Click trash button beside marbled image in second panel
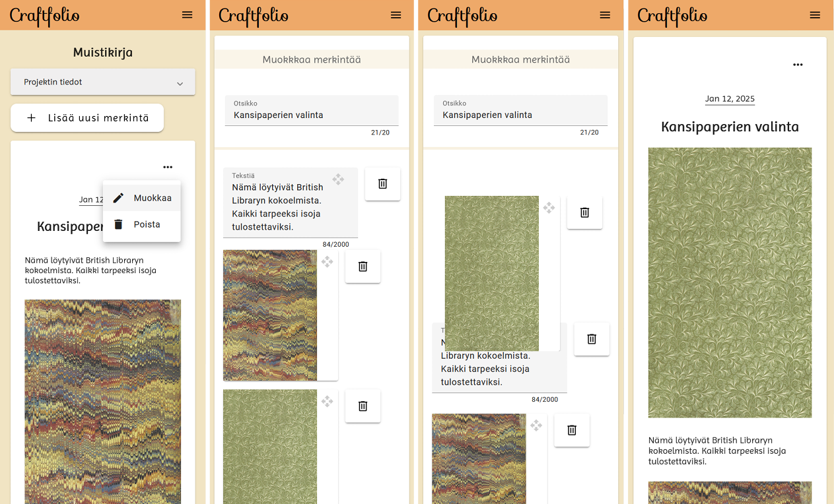The width and height of the screenshot is (834, 504). pos(363,267)
